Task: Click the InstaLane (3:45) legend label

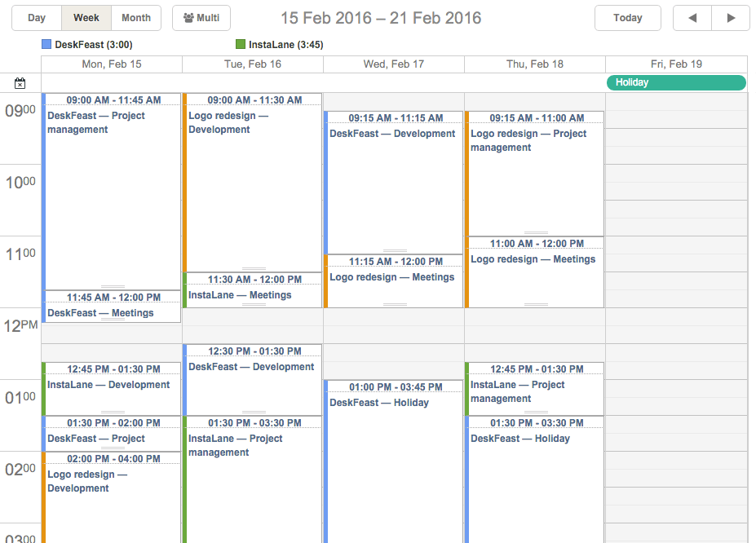Action: [286, 45]
